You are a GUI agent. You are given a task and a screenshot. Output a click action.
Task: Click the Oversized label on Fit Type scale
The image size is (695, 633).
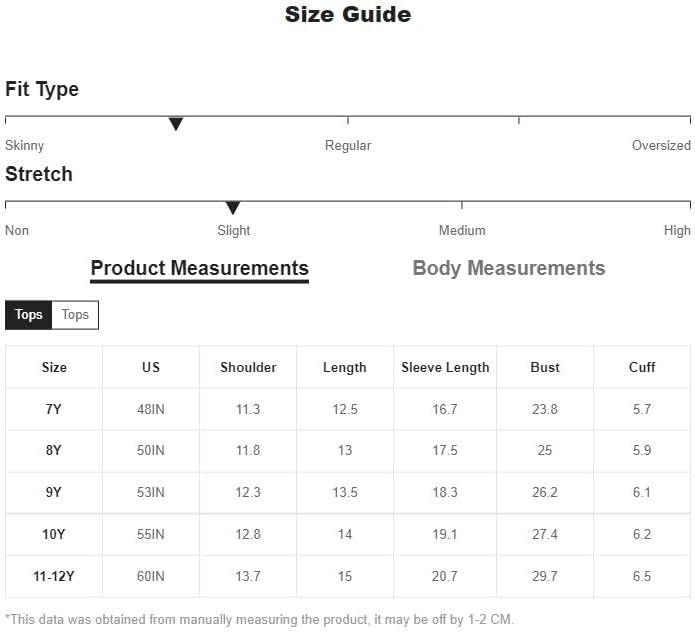pyautogui.click(x=661, y=145)
